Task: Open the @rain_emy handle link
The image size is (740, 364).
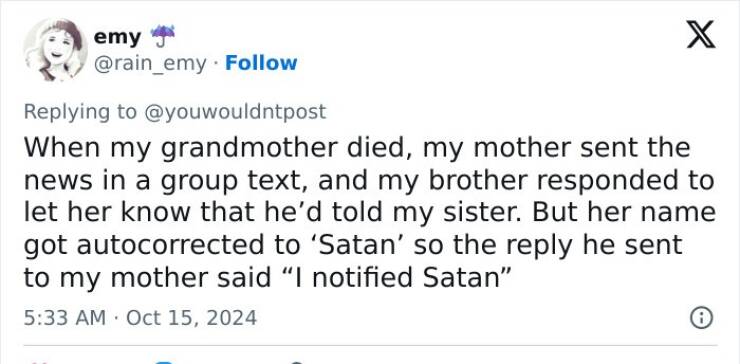Action: pyautogui.click(x=151, y=64)
